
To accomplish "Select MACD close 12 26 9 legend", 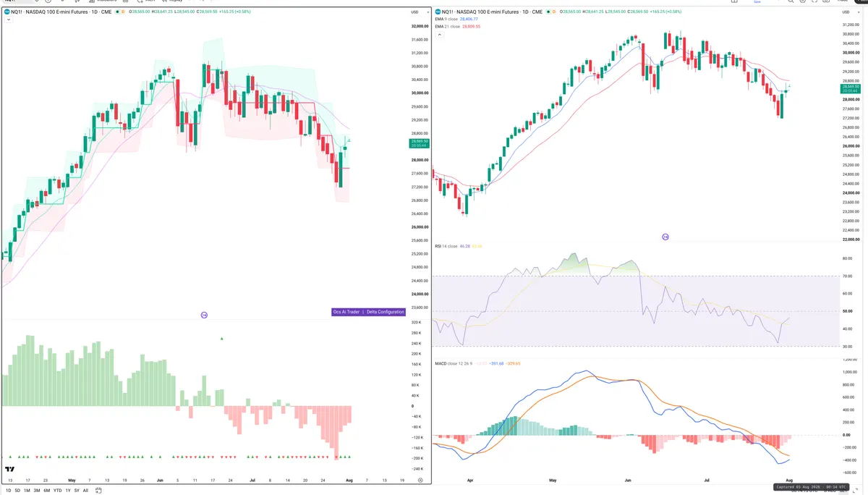I will (x=455, y=363).
